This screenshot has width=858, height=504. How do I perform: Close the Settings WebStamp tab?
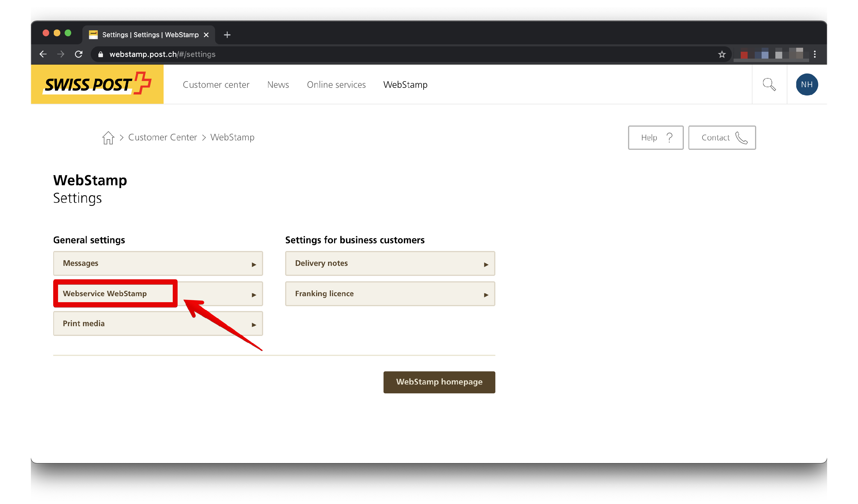[206, 35]
